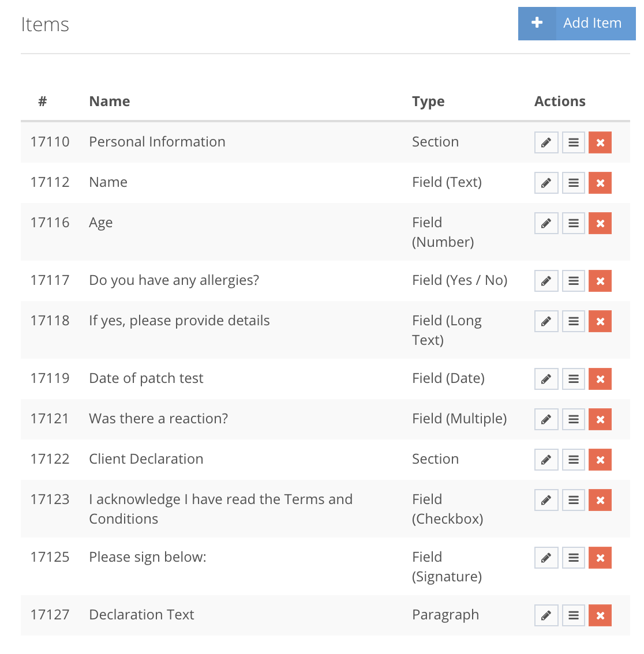Delete the Client Declaration section
This screenshot has height=654, width=644.
click(600, 460)
